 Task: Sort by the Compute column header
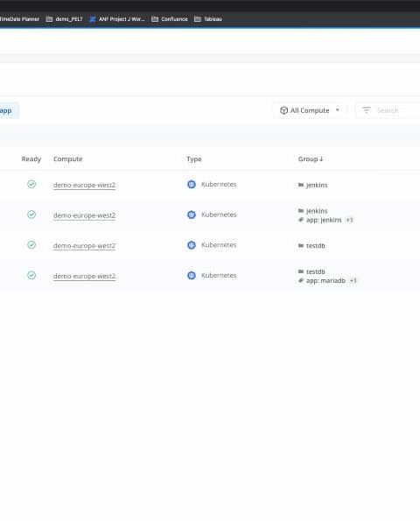point(67,159)
